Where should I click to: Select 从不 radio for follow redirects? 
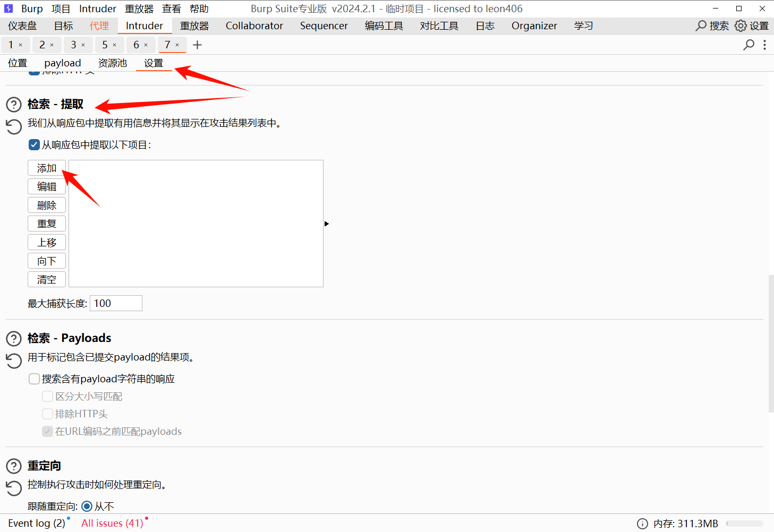pos(87,506)
